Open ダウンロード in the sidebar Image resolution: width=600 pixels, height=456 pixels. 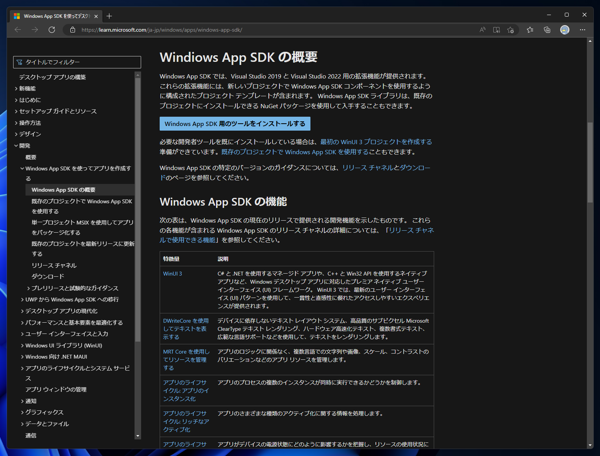point(48,276)
